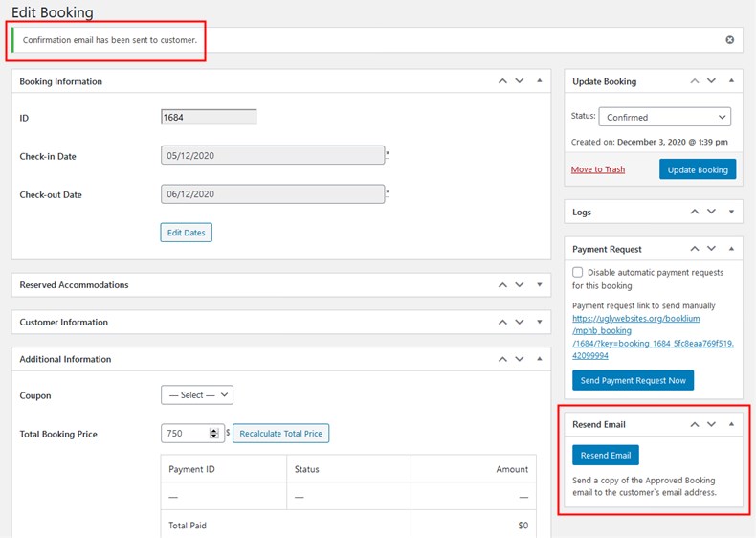Screen dimensions: 756x538
Task: Expand the Customer Information panel
Action: point(540,322)
